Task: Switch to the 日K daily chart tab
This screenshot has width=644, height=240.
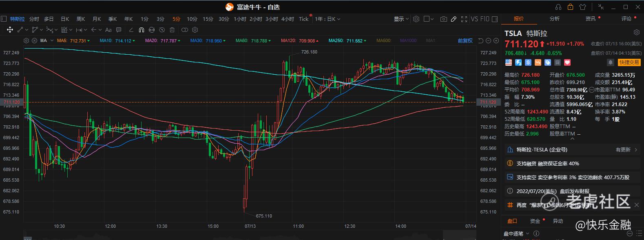Action: (65, 19)
